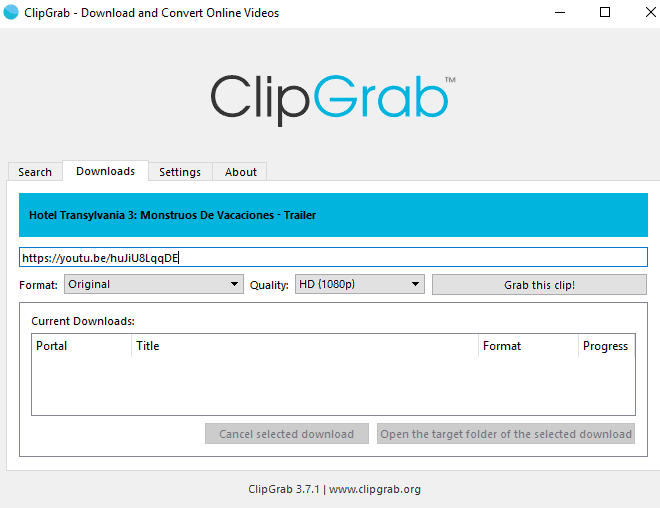Click the Grab this clip! button
The width and height of the screenshot is (660, 508).
tap(539, 285)
